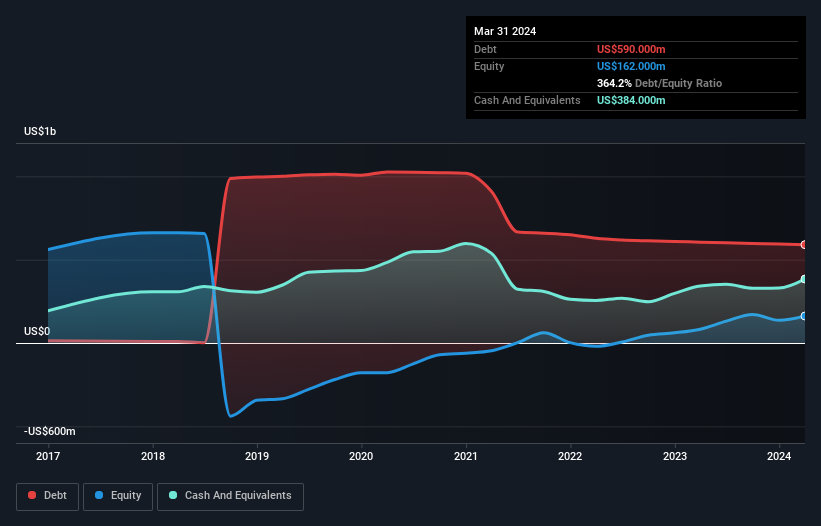Image resolution: width=821 pixels, height=526 pixels.
Task: Click the 2024 x-axis label
Action: (779, 456)
